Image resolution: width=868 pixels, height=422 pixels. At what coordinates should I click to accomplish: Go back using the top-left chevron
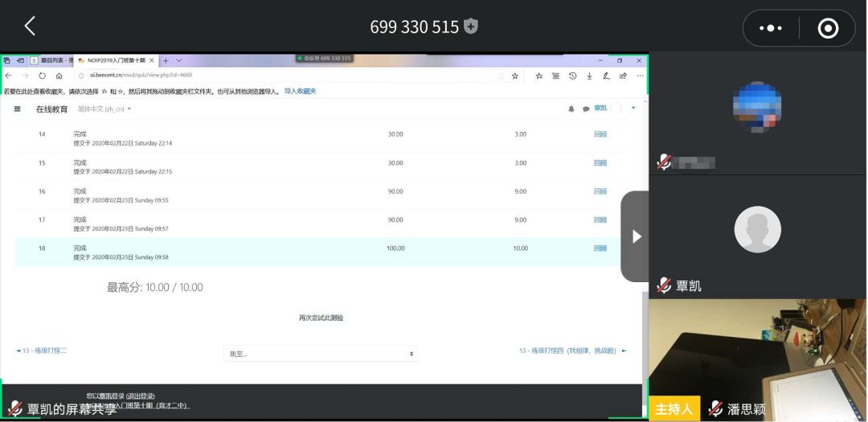click(x=30, y=27)
